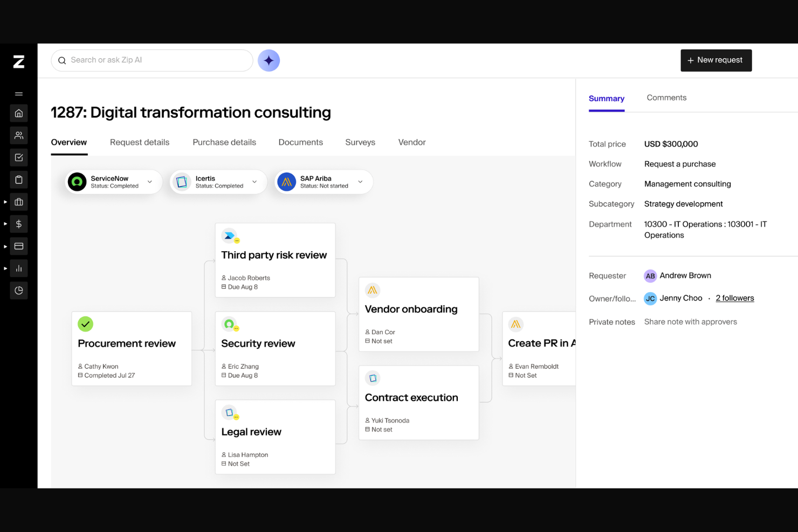Click the ServiceNow logo icon
Image resolution: width=798 pixels, height=532 pixels.
coord(77,182)
